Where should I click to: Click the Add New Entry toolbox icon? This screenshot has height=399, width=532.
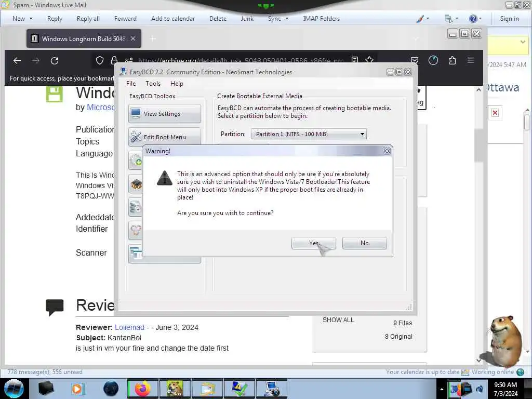tap(136, 160)
